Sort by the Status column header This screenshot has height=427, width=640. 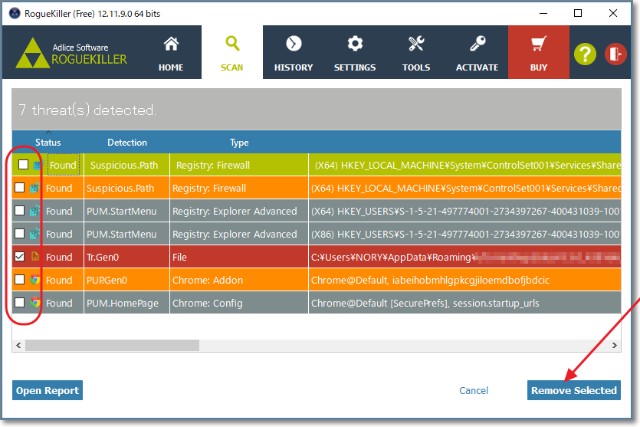(48, 142)
